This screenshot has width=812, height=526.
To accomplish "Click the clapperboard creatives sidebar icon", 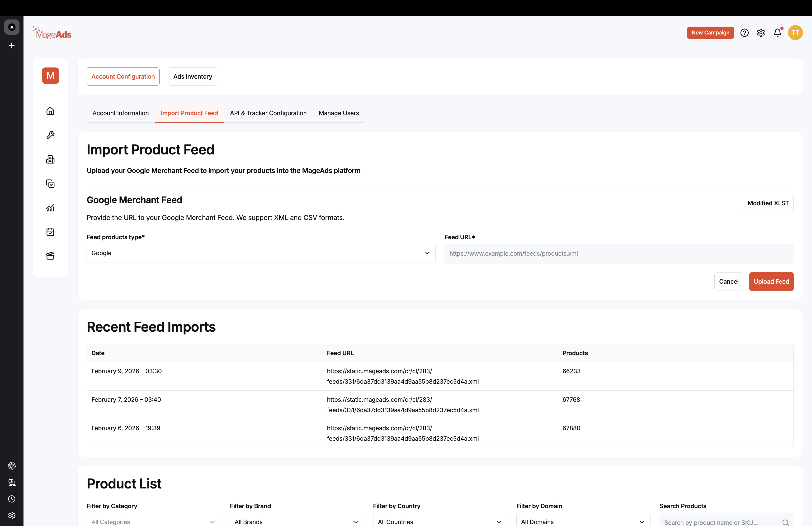I will pos(50,256).
